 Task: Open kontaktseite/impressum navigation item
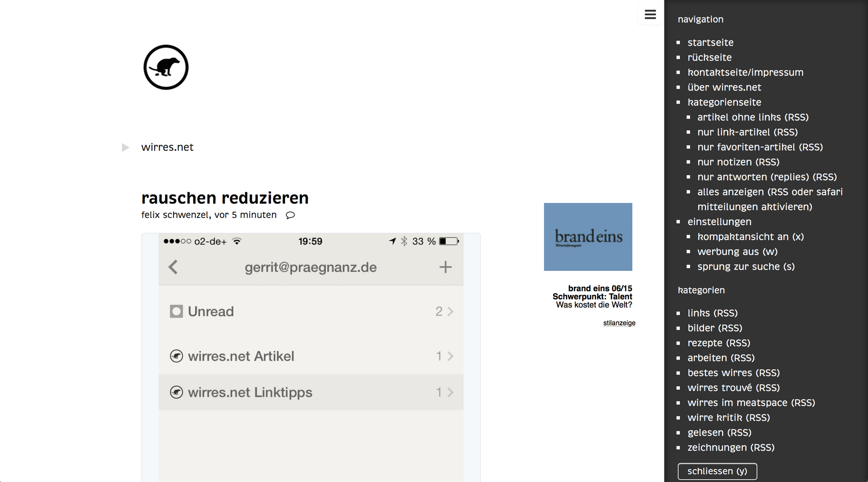(x=745, y=72)
